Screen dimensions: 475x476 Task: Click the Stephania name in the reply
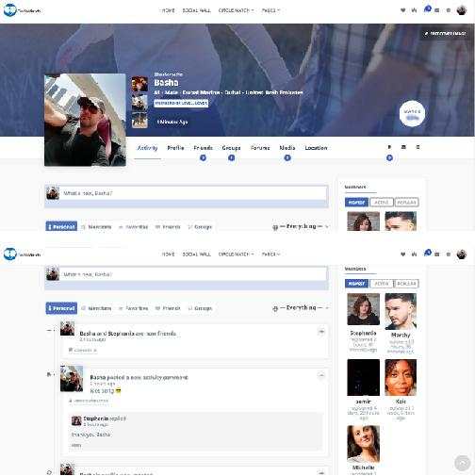96,419
